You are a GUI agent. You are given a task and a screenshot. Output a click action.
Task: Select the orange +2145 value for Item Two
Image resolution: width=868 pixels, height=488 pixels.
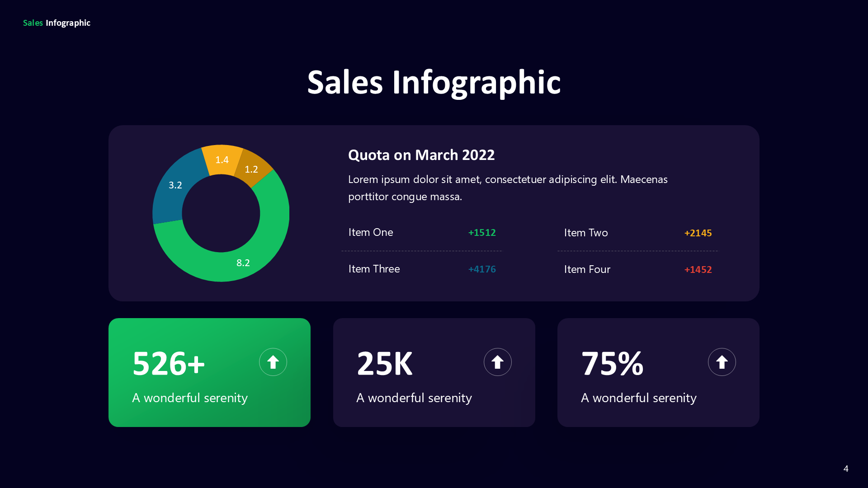[698, 233]
